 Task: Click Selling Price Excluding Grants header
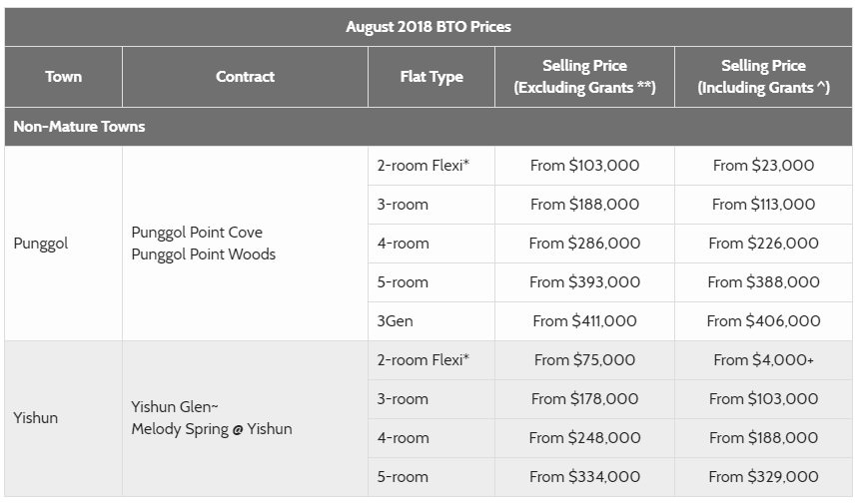point(584,77)
